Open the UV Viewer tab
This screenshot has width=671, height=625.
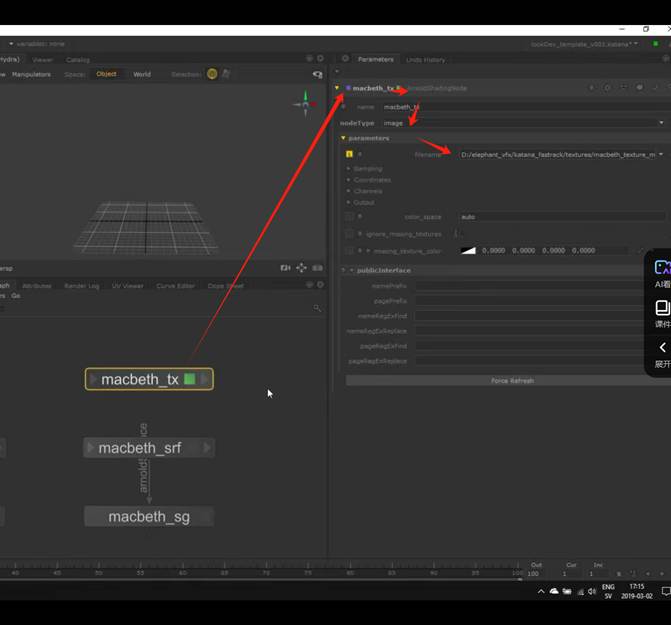pos(127,286)
